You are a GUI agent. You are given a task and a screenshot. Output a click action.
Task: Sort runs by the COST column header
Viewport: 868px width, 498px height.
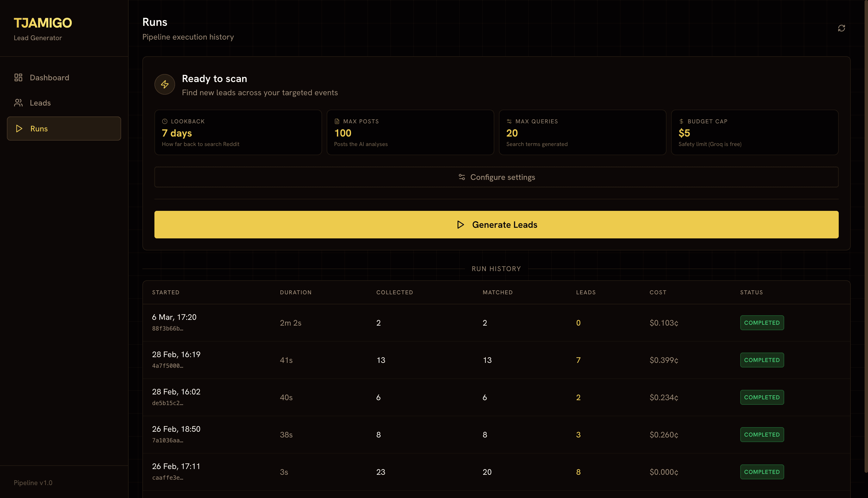pos(658,292)
